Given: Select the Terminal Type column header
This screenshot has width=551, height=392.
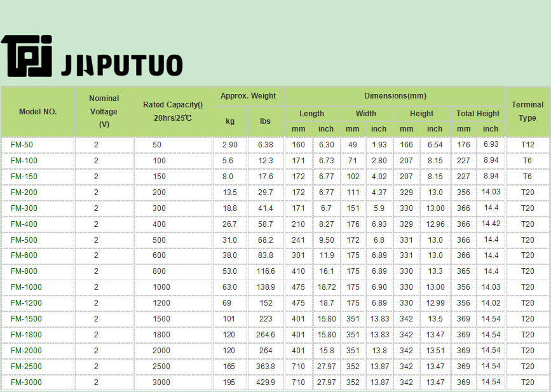Looking at the screenshot, I should coord(527,111).
